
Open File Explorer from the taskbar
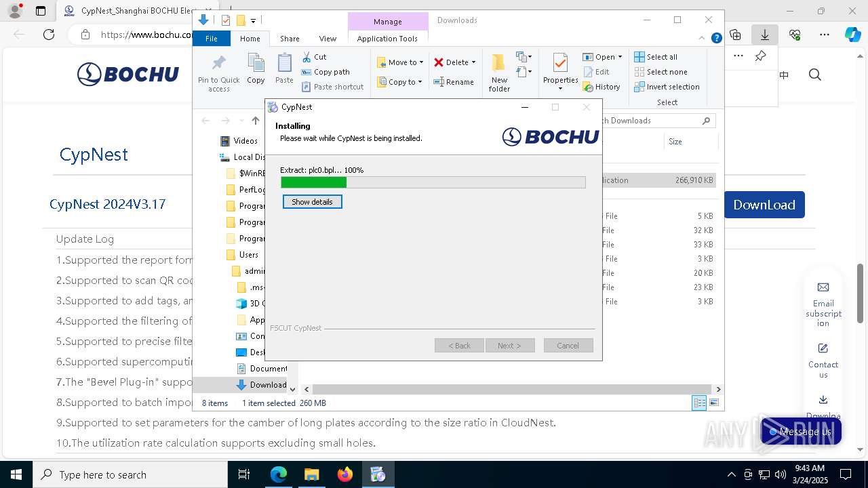pyautogui.click(x=312, y=474)
